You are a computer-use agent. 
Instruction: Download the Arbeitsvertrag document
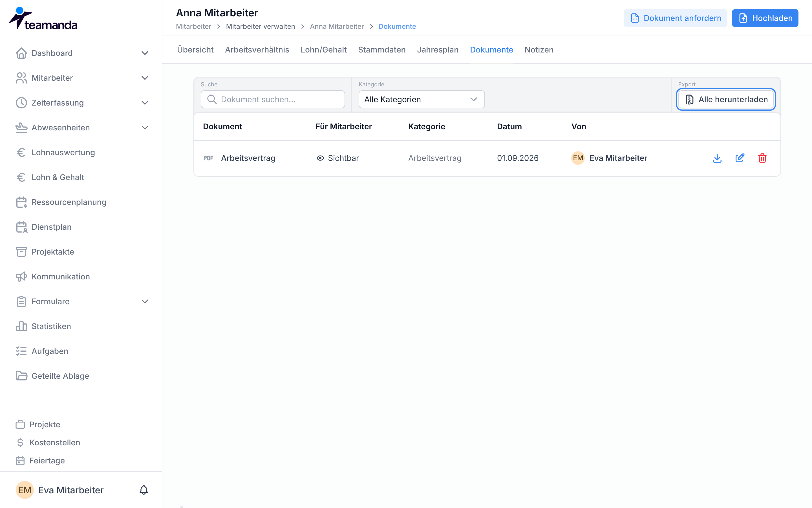tap(717, 158)
